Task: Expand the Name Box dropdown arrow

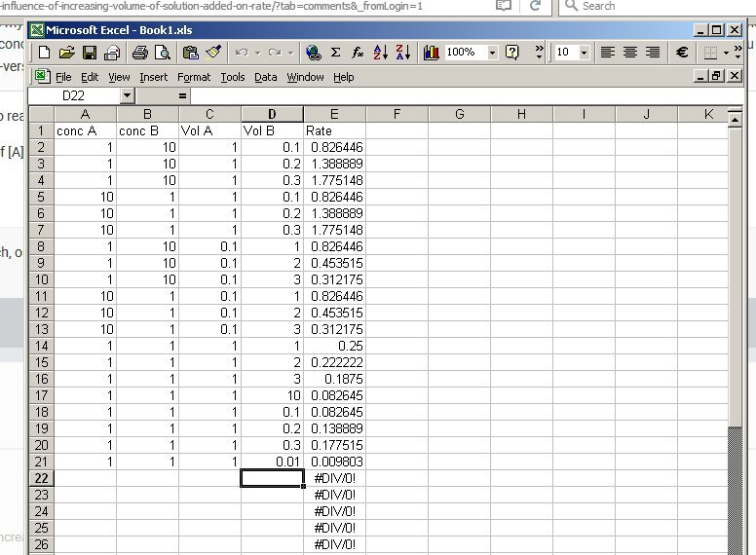Action: coord(127,95)
